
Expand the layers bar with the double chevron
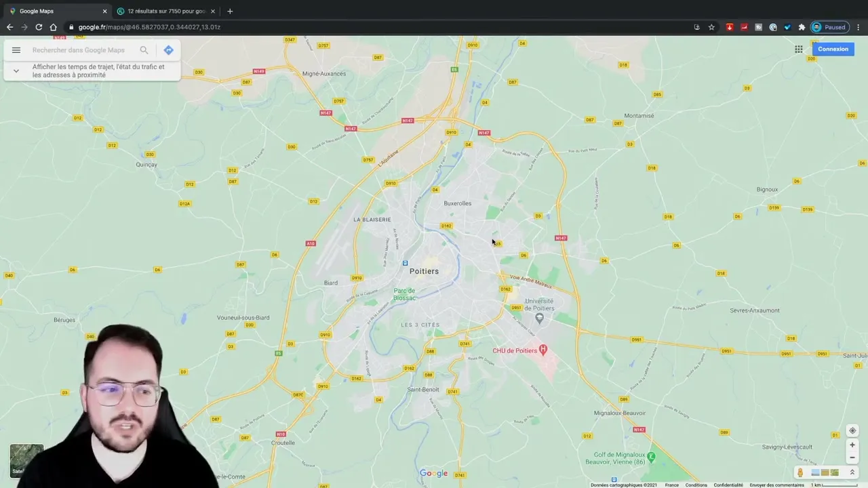click(x=853, y=472)
